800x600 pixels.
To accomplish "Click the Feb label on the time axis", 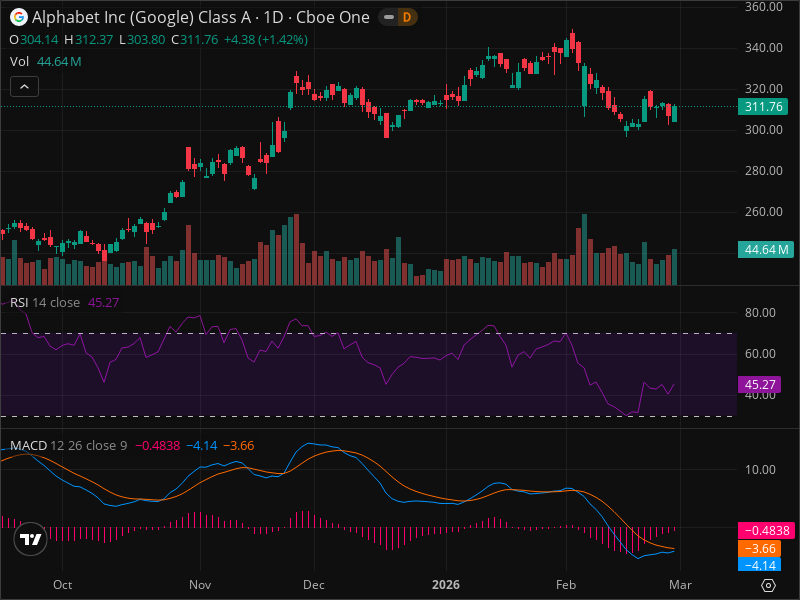I will 566,585.
